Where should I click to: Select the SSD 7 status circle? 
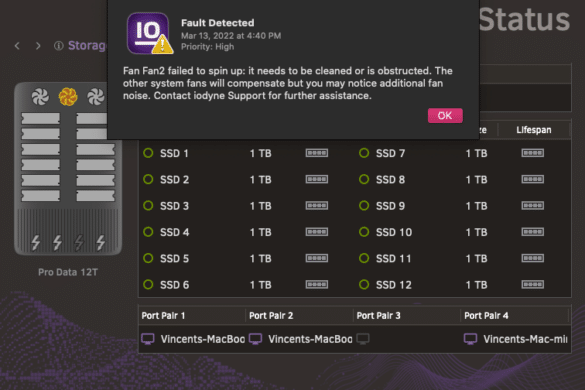pos(364,153)
